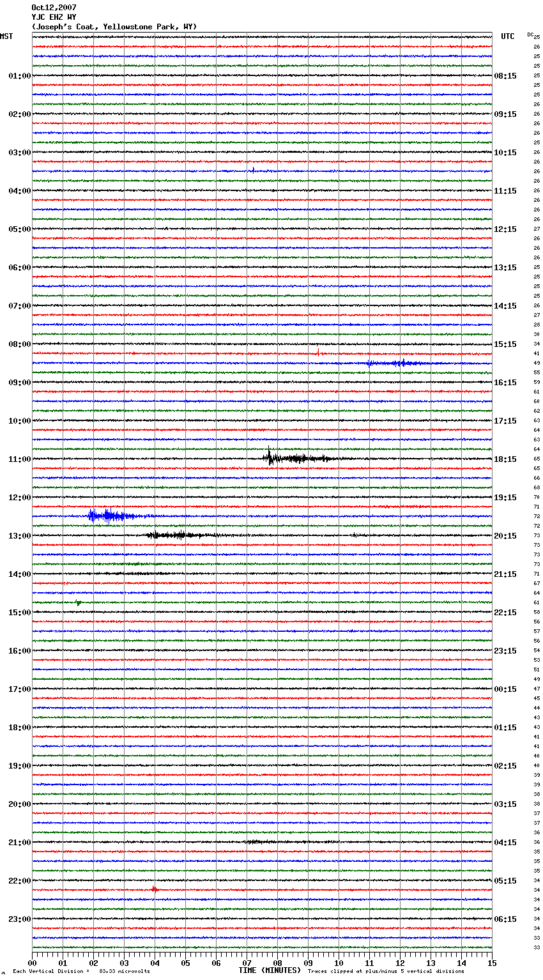
Task: Select the 14:00 MST row label
Action: [x=20, y=574]
